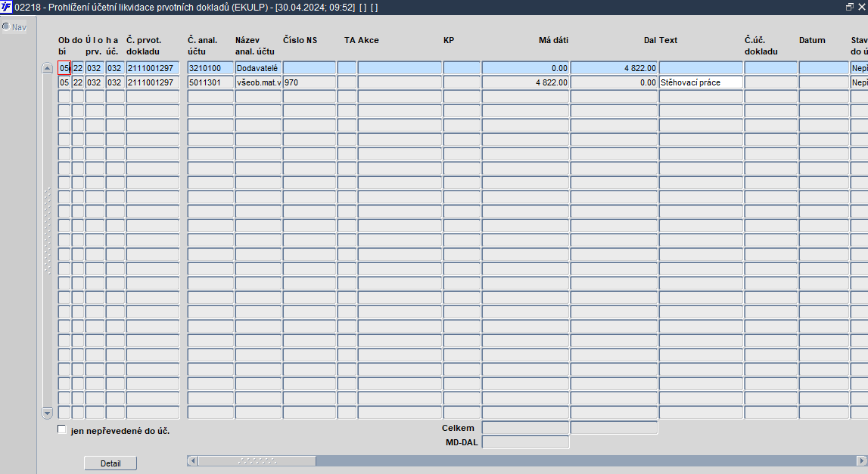
Task: Select the Nav radio button
Action: pyautogui.click(x=6, y=26)
